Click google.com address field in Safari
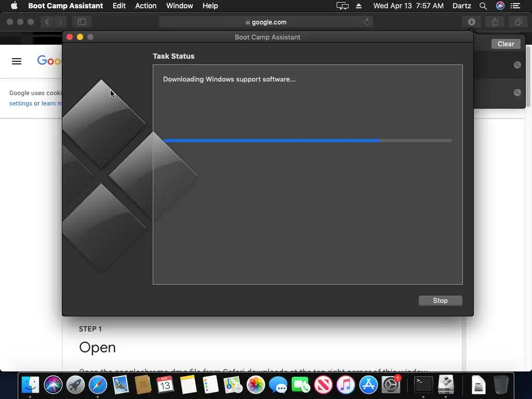The image size is (532, 399). pyautogui.click(x=265, y=22)
